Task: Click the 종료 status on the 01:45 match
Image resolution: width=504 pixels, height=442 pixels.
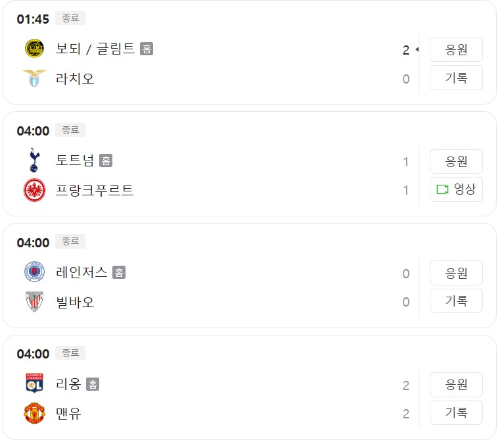Action: point(70,18)
